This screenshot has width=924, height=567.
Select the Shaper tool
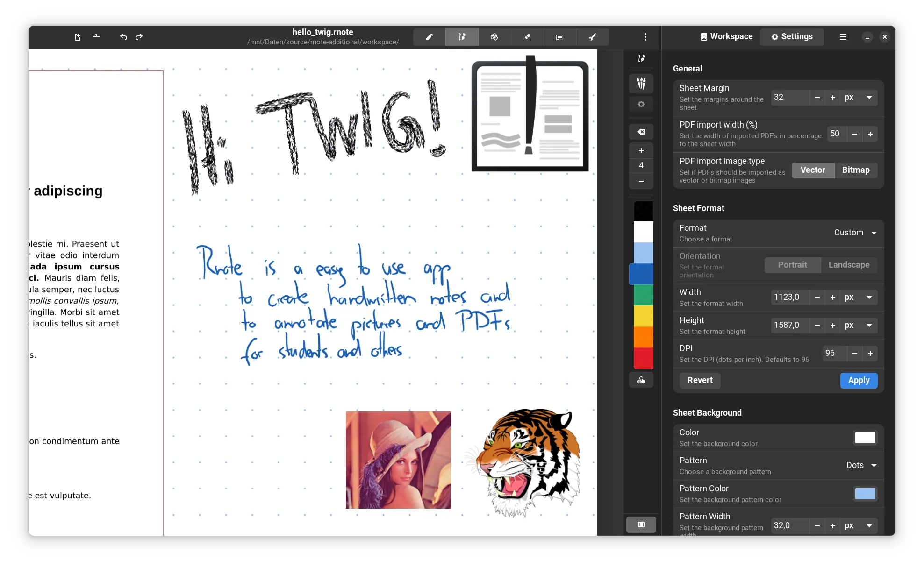[x=494, y=37]
